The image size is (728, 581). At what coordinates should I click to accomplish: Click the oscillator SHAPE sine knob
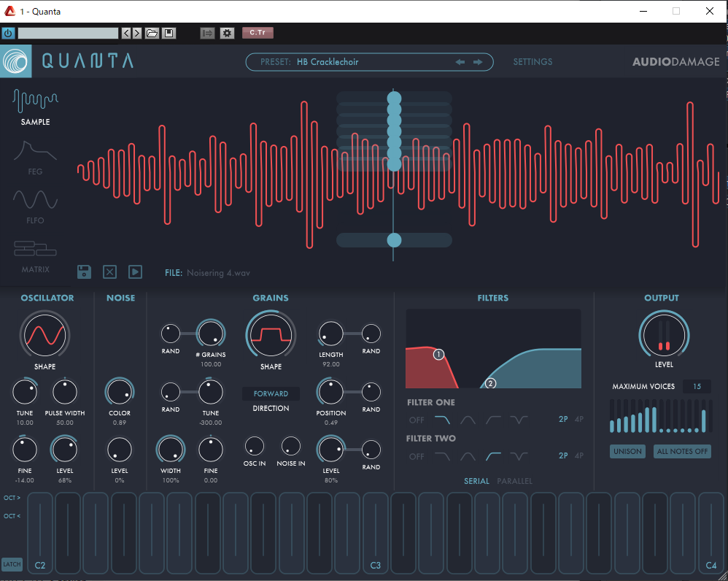pyautogui.click(x=45, y=335)
